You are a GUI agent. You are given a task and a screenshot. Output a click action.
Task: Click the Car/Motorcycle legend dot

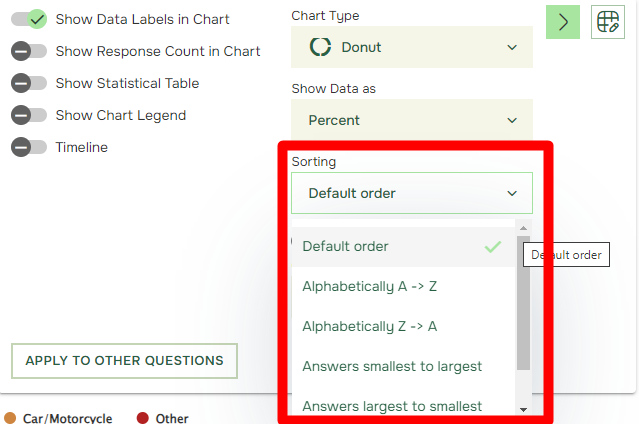click(10, 418)
